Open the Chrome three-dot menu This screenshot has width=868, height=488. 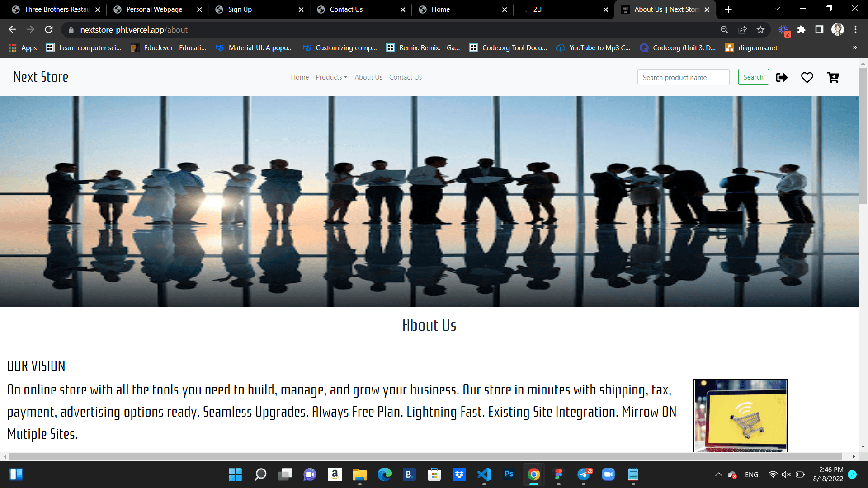(x=855, y=30)
